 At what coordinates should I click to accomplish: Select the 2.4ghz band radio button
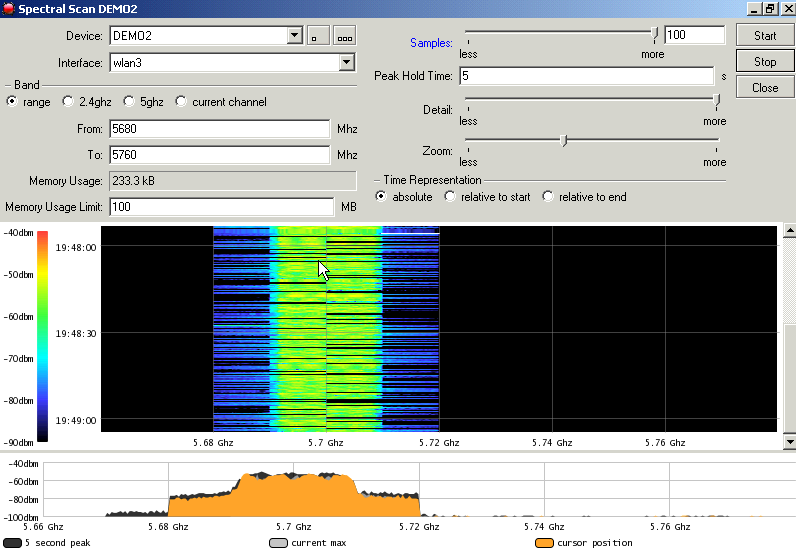[68, 102]
